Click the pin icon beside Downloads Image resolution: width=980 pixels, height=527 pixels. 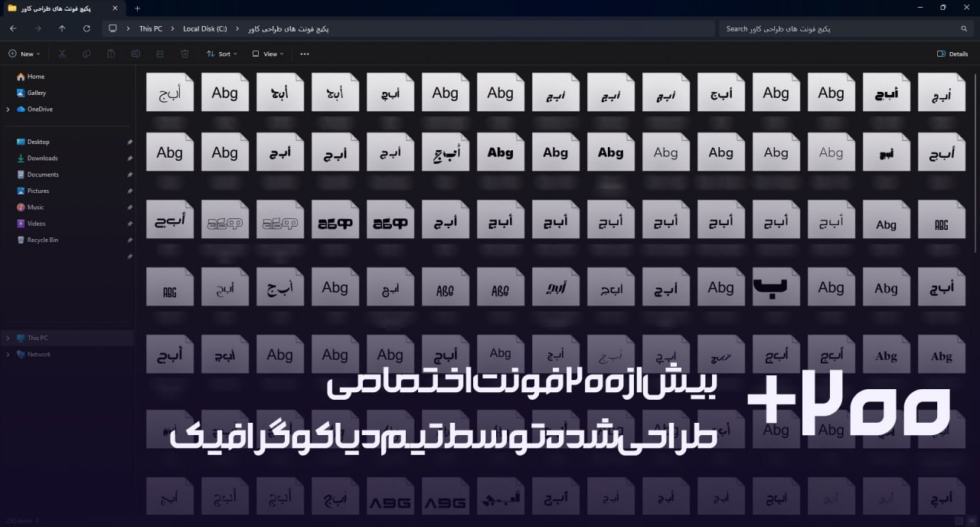(129, 158)
